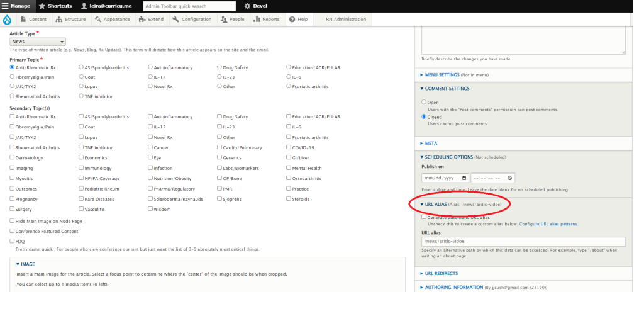Viewport: 644px width, 316px height.
Task: Open the Devel gear menu
Action: tap(247, 6)
